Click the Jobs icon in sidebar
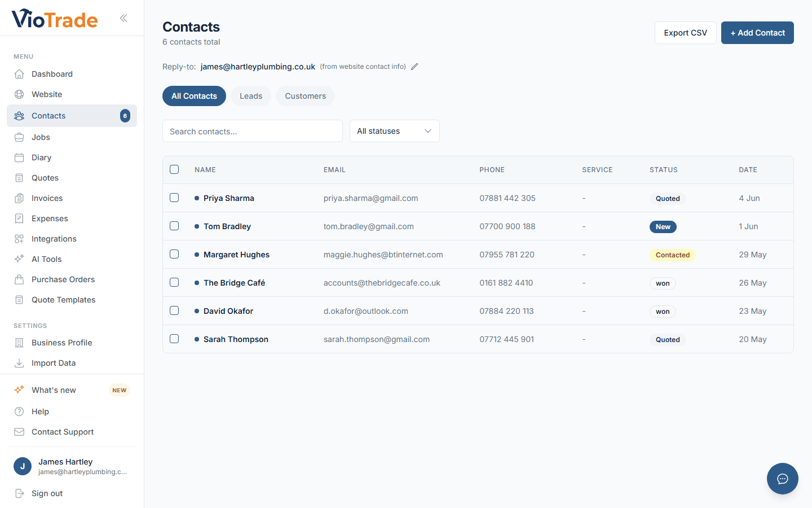Viewport: 812px width, 508px height. 19,137
